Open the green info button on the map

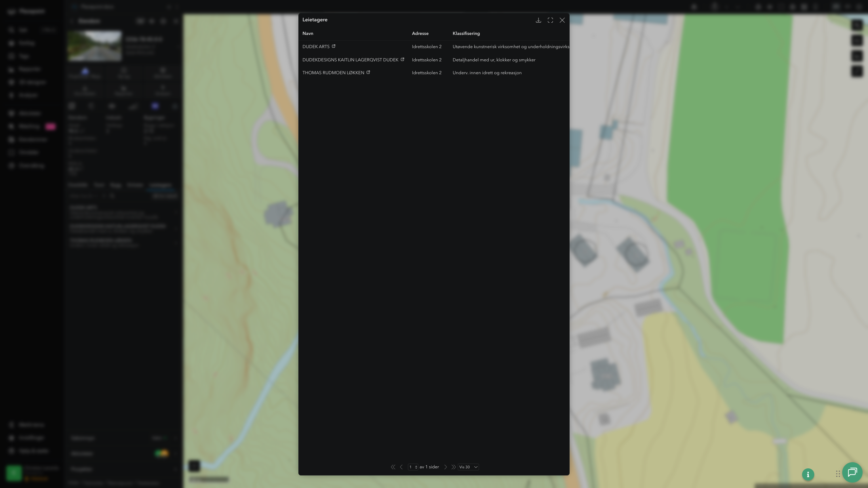pos(808,474)
